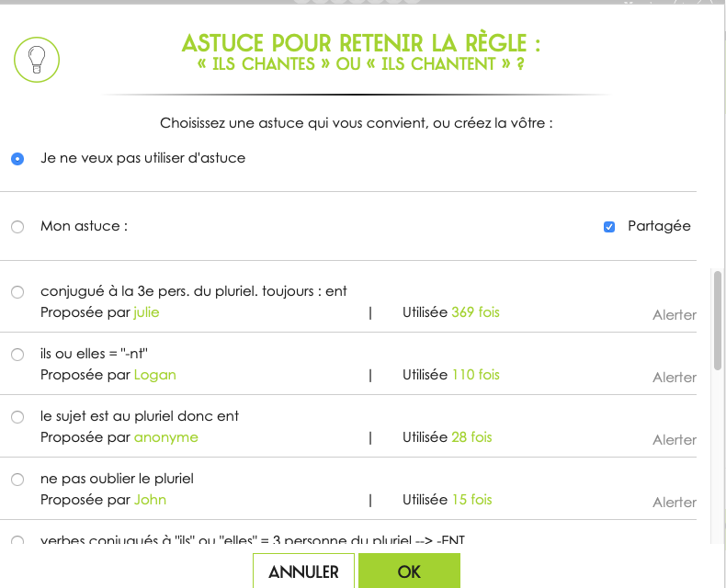
Task: Report julie's tip with Alerter
Action: 674,315
